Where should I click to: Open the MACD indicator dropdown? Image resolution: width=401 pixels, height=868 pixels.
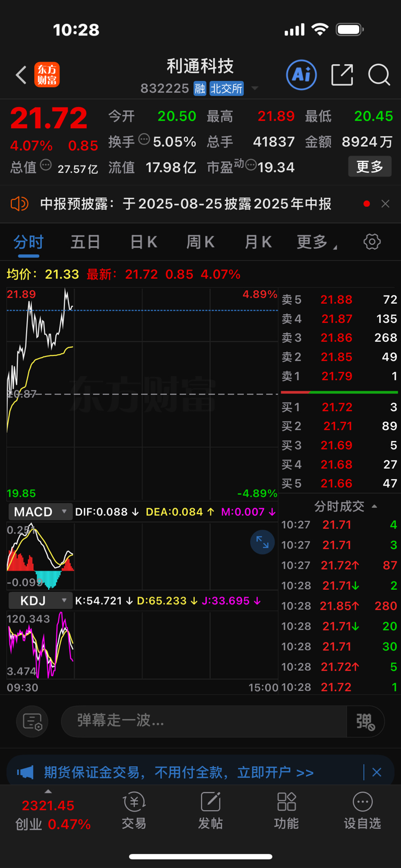(x=40, y=512)
